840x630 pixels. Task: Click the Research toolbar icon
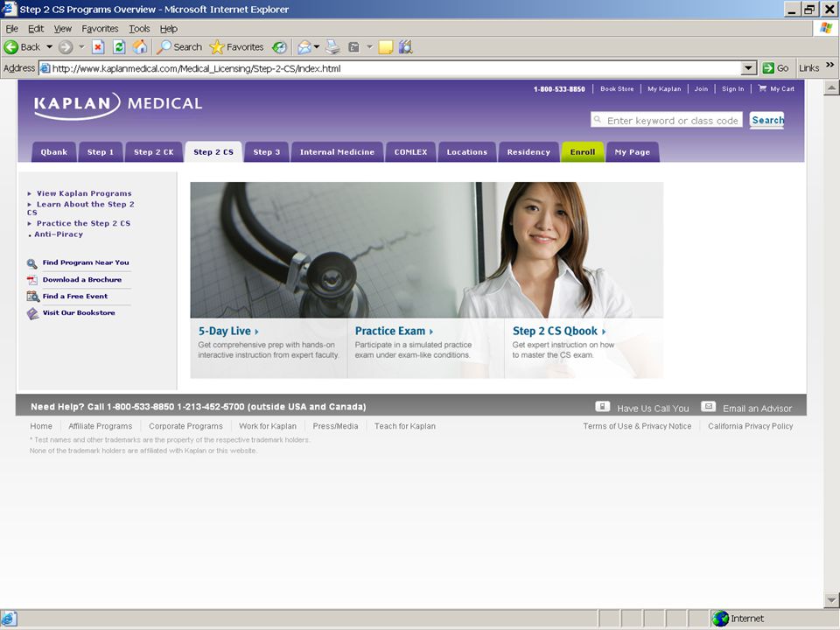click(x=405, y=47)
